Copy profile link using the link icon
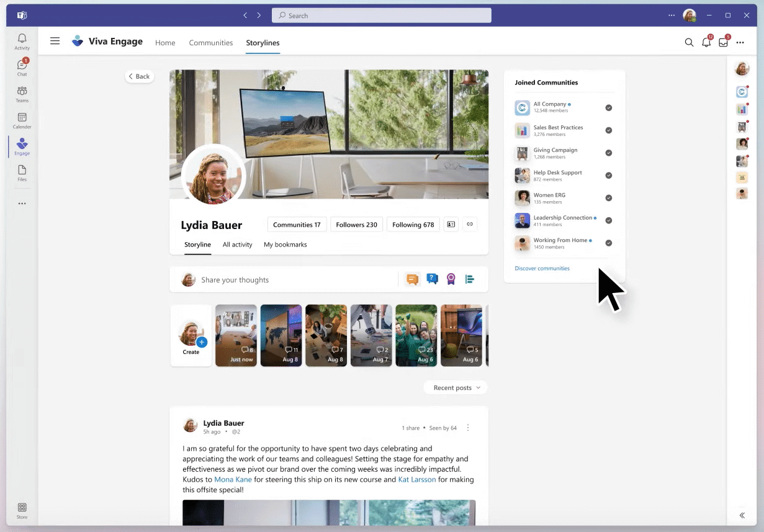Viewport: 764px width, 532px height. (470, 224)
